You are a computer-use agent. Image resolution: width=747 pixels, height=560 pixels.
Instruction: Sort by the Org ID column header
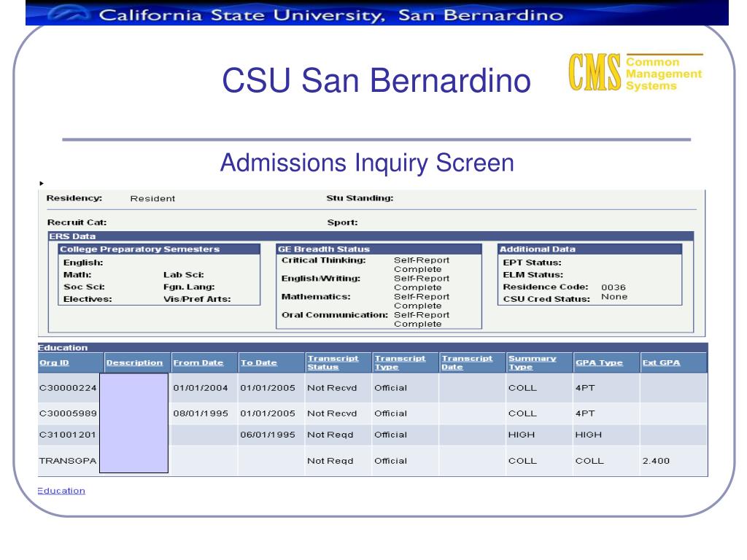54,363
